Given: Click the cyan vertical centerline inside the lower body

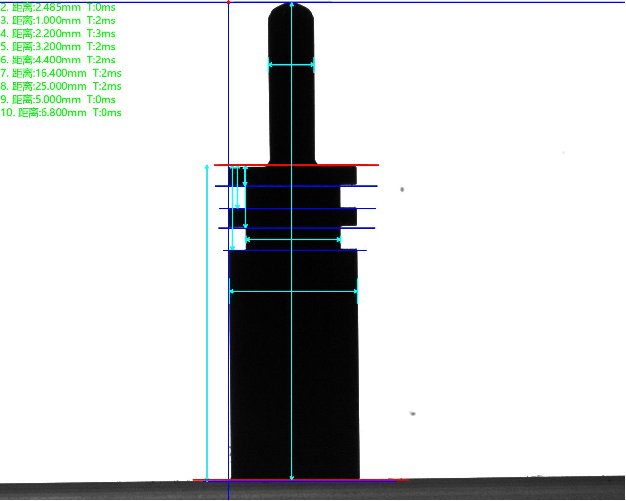Looking at the screenshot, I should pos(291,380).
